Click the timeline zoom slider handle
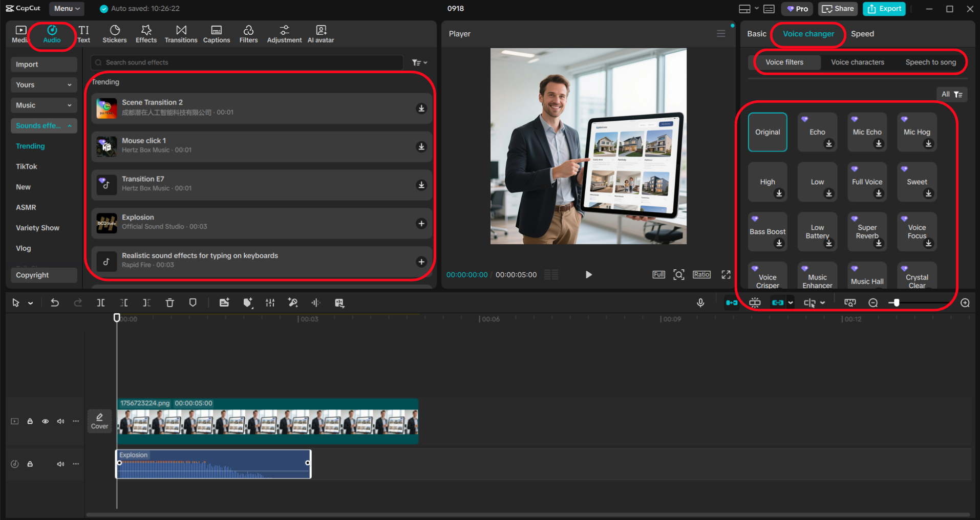 (x=896, y=303)
